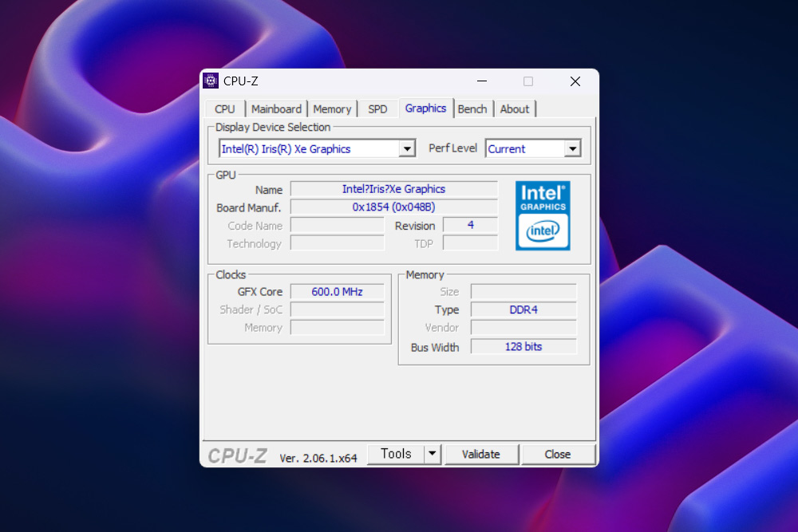Click the empty Technology field
This screenshot has width=798, height=532.
pyautogui.click(x=338, y=243)
